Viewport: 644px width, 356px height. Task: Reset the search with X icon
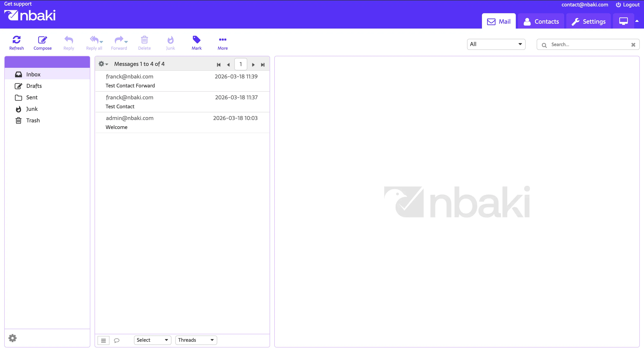(x=633, y=45)
